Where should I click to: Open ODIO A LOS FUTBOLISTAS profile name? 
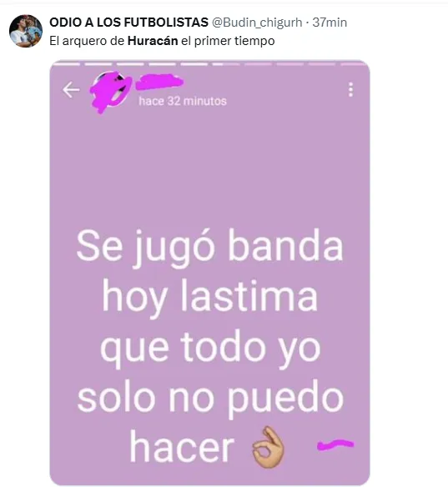coord(129,23)
